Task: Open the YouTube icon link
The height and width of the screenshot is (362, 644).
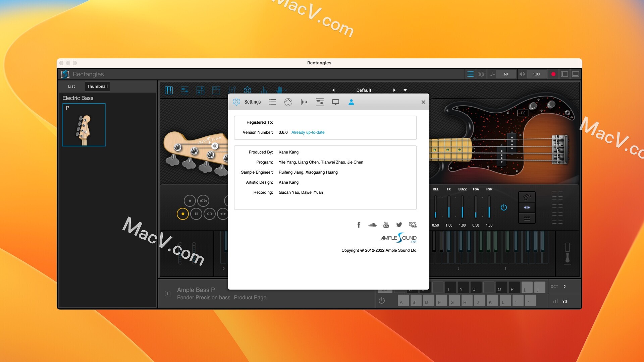Action: (x=386, y=225)
